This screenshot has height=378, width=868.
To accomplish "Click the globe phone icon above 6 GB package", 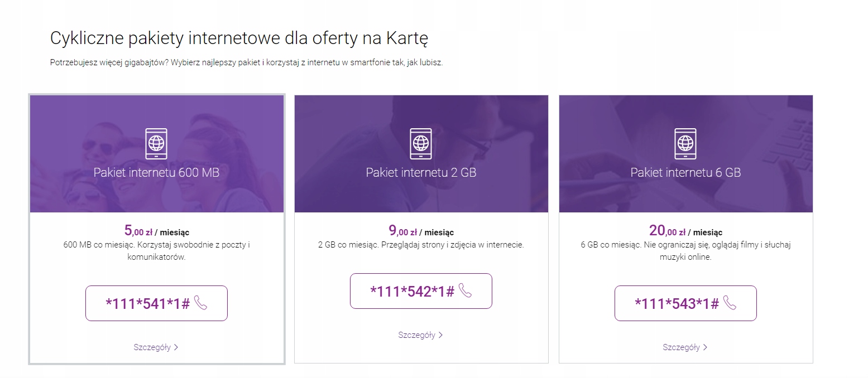I will (x=685, y=143).
